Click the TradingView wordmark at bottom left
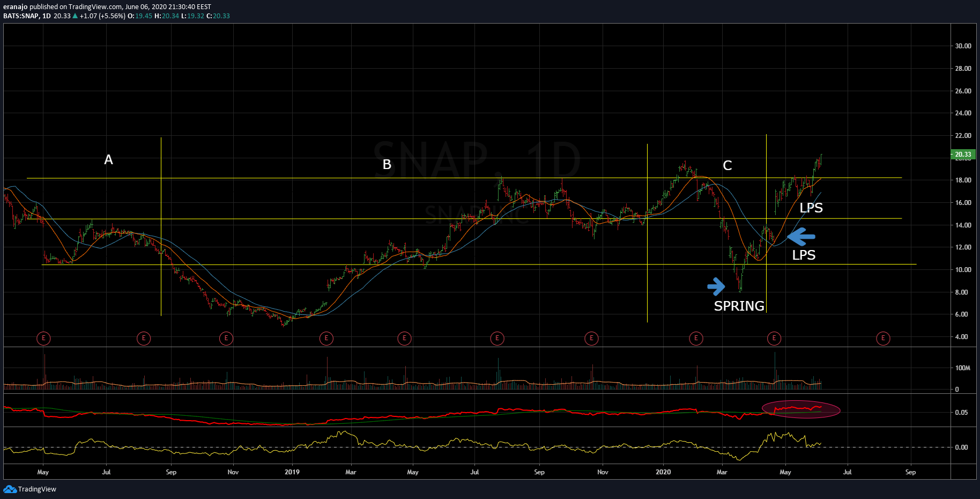This screenshot has width=980, height=499. pos(37,489)
